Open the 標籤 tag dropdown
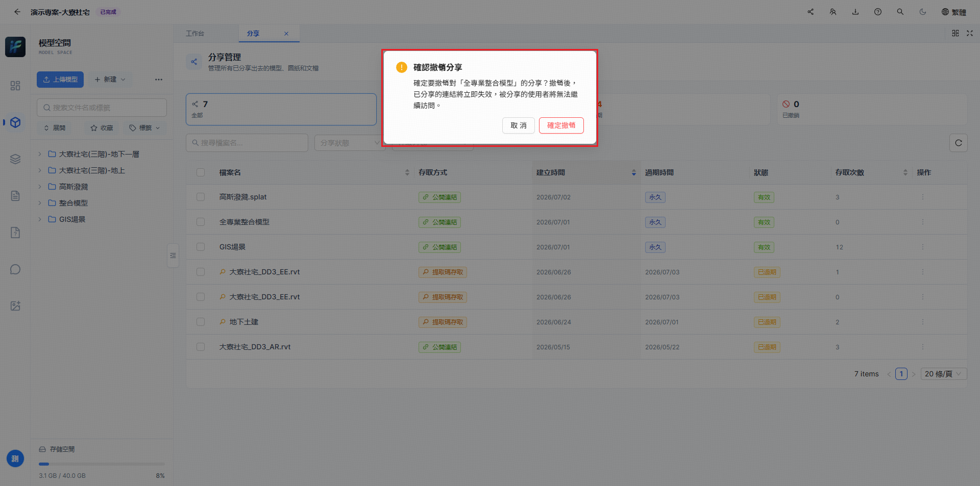This screenshot has width=980, height=486. click(145, 128)
